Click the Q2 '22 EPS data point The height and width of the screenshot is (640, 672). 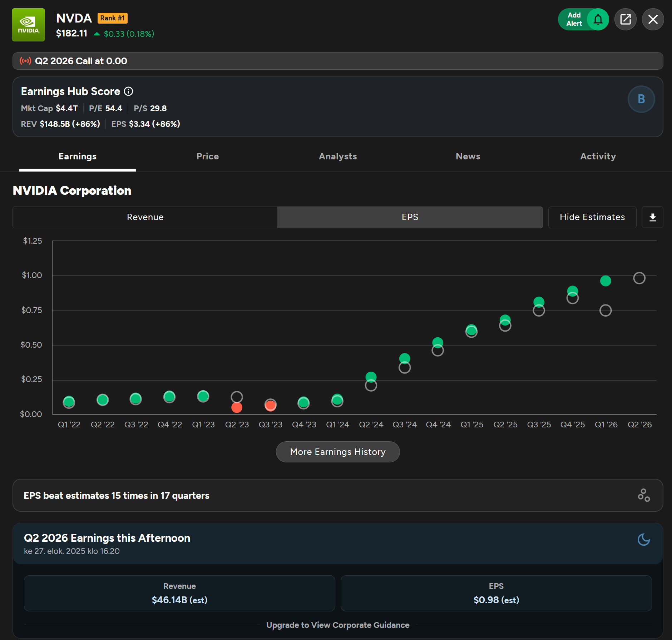103,400
